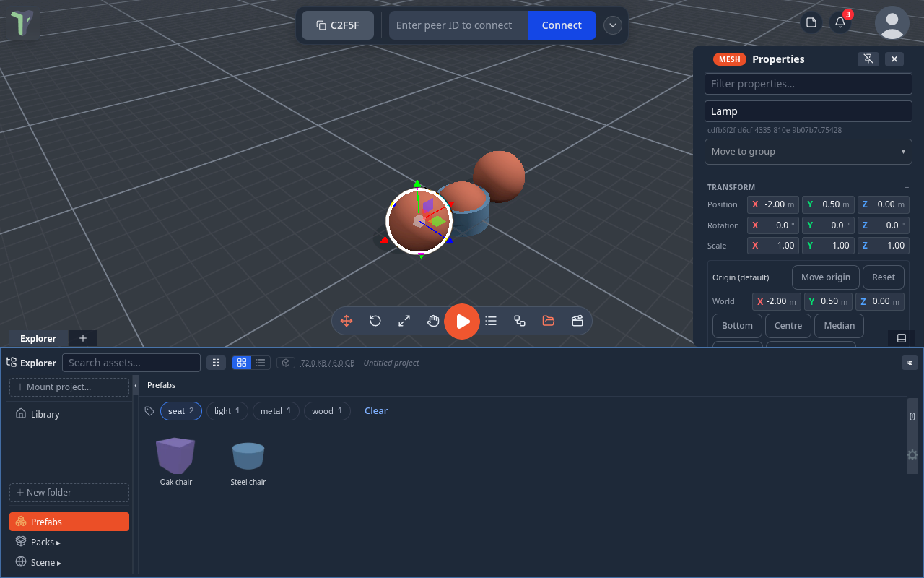The height and width of the screenshot is (578, 924).
Task: Open the Move to group dropdown
Action: tap(808, 152)
